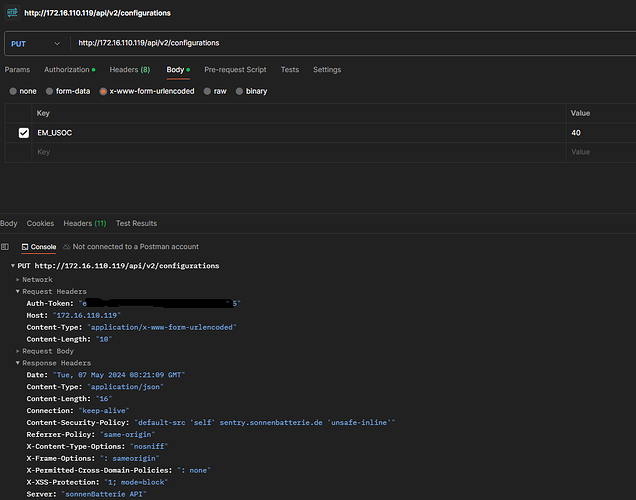Open the Pre-request Script tab
This screenshot has height=500, width=636.
[235, 70]
